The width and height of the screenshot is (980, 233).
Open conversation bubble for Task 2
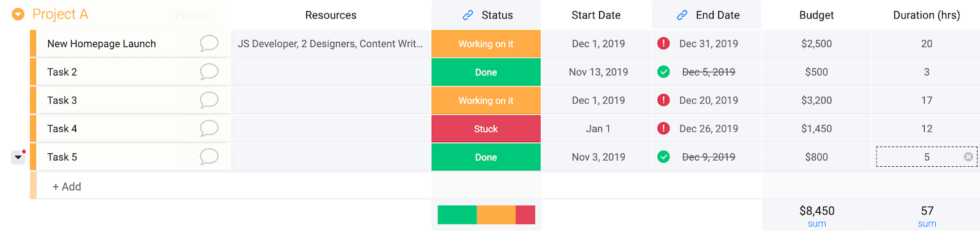coord(209,72)
